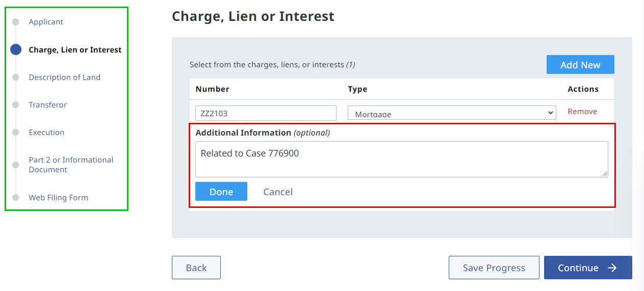Go to Part 2 or Informational Document

pos(71,165)
